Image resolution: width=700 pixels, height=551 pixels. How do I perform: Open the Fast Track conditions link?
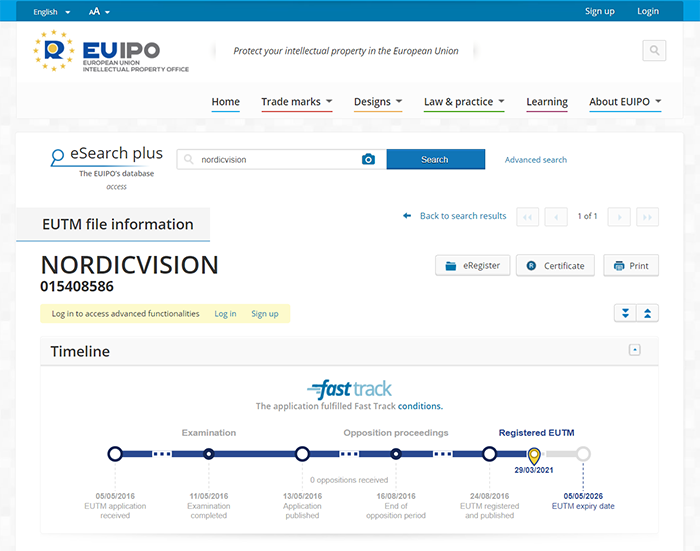[x=420, y=406]
